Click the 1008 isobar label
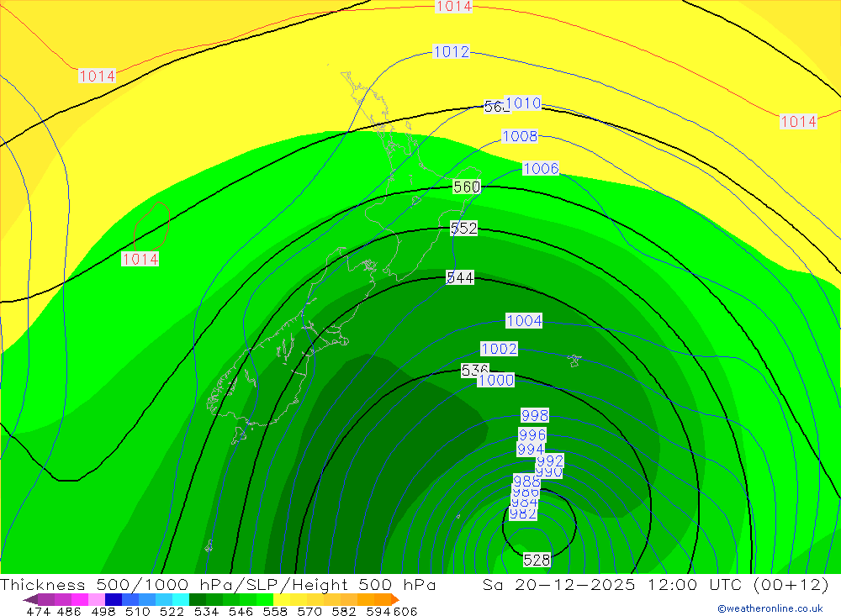Viewport: 841px width, 616px height. pyautogui.click(x=519, y=136)
